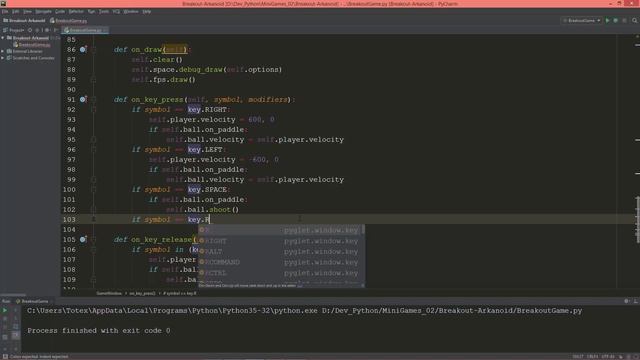640x360 pixels.
Task: Expand Scratches and Consoles tree node
Action: [x=3, y=58]
